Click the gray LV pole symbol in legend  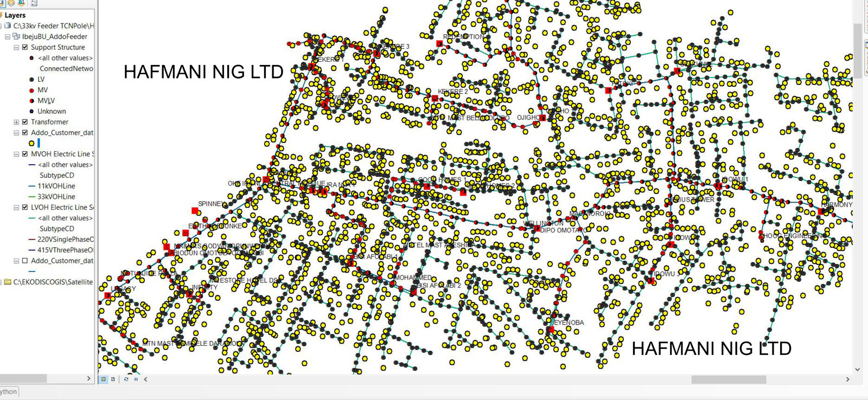click(x=31, y=79)
